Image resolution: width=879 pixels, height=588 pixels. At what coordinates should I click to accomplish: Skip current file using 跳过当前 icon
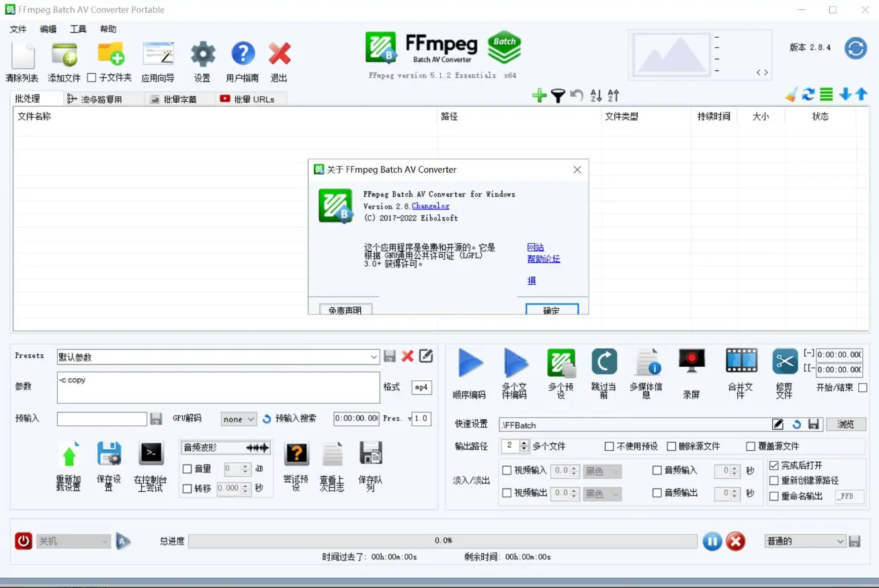[x=604, y=363]
